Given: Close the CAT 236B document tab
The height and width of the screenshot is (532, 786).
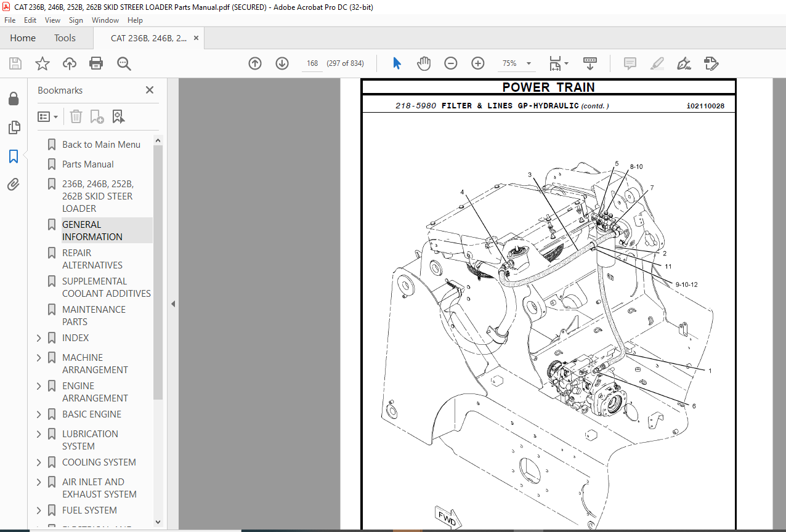Looking at the screenshot, I should pos(197,38).
